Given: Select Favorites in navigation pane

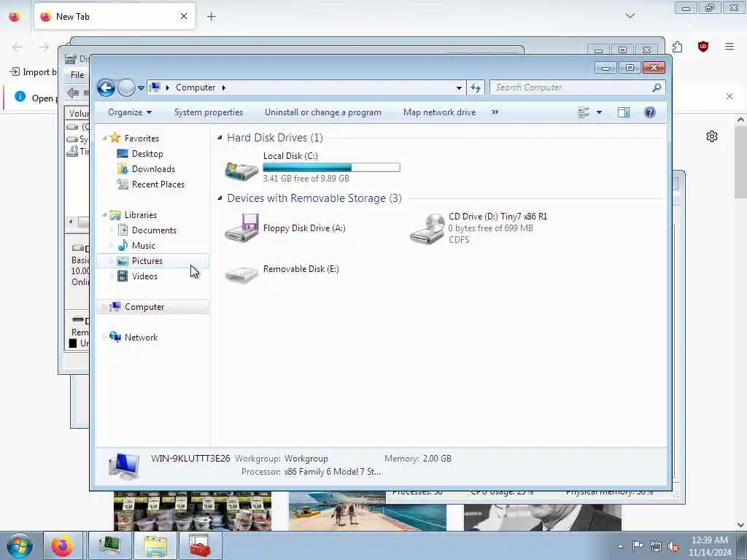Looking at the screenshot, I should coord(142,138).
